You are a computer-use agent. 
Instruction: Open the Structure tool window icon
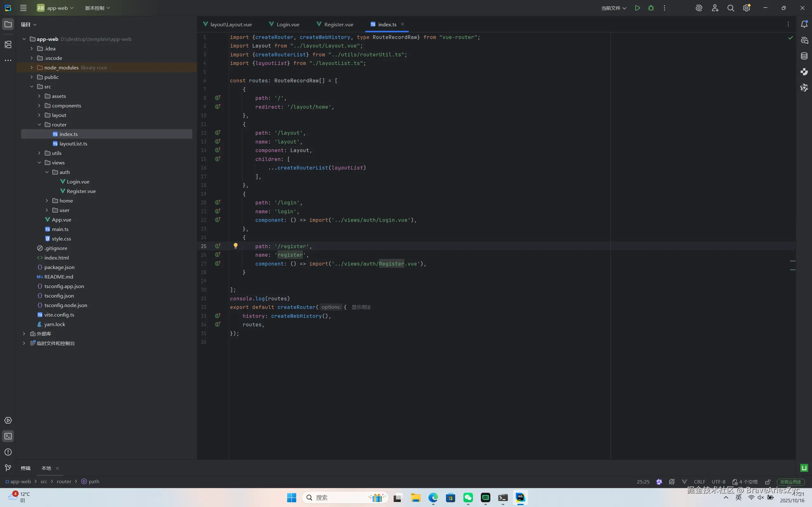[x=8, y=45]
